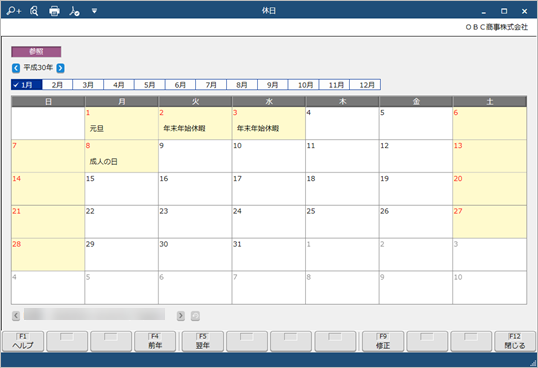The height and width of the screenshot is (368, 538).
Task: Select the 1月 tab
Action: tap(26, 85)
